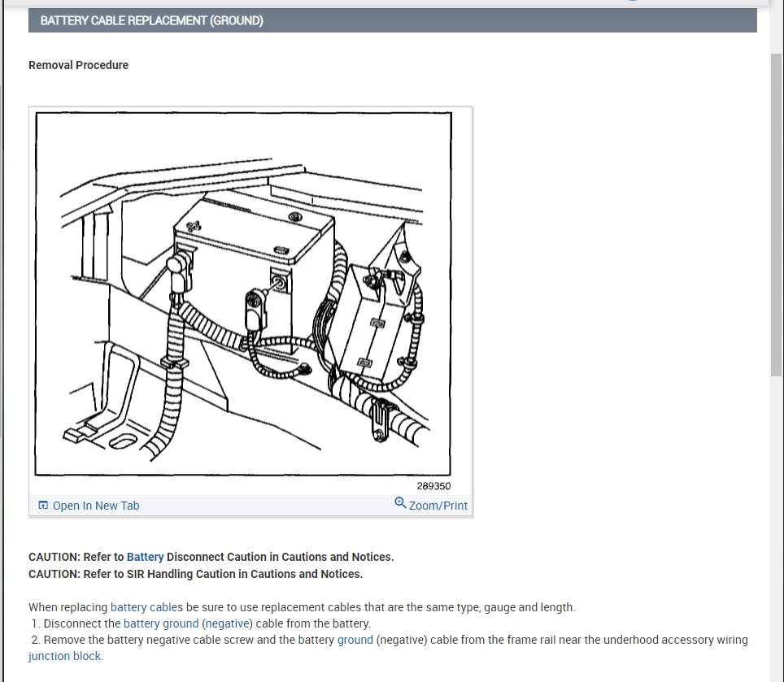Click the battery cable diagram image
784x682 pixels.
[243, 293]
